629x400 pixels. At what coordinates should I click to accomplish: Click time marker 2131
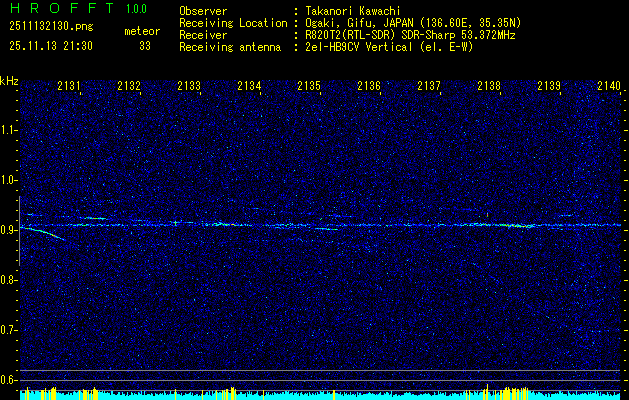point(69,85)
